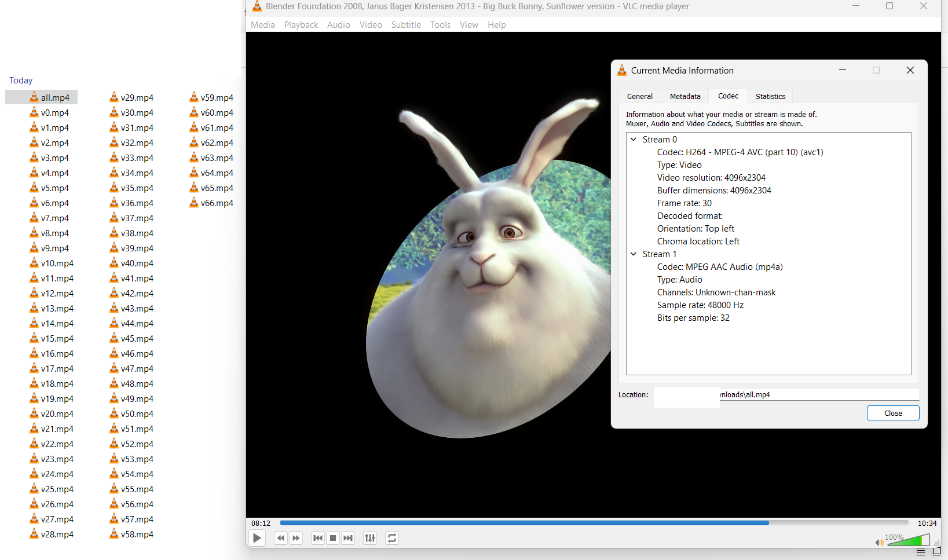Switch to the Metadata tab

click(685, 97)
